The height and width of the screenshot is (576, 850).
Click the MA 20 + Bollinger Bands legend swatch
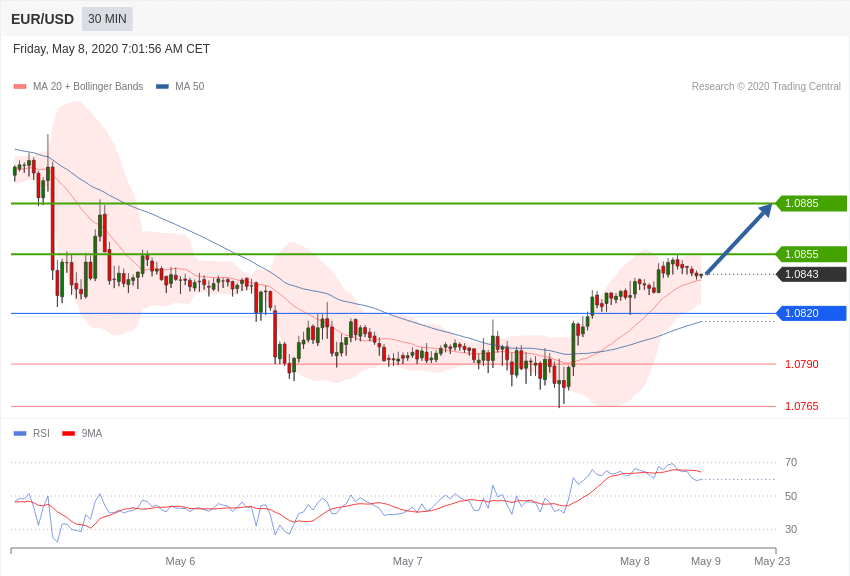(20, 87)
